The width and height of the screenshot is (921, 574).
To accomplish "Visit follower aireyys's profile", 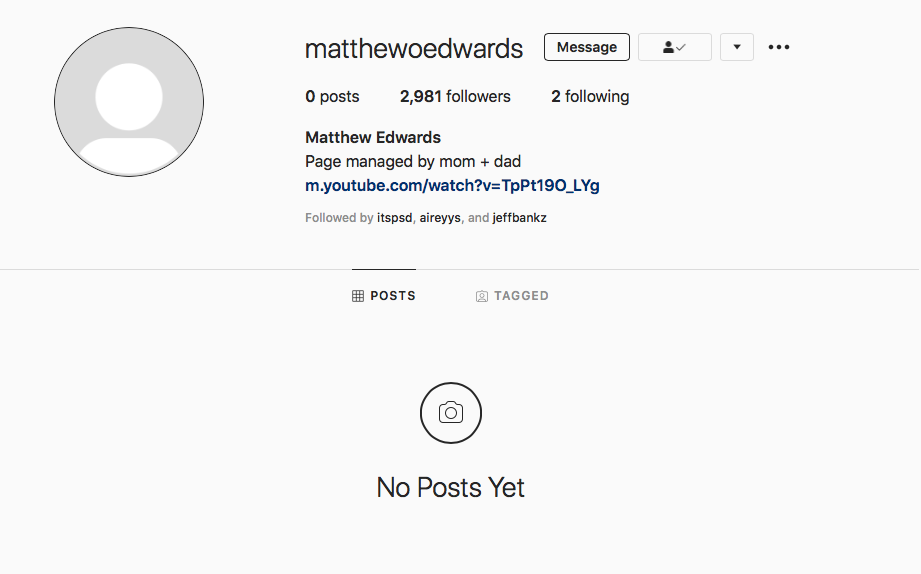I will tap(440, 218).
